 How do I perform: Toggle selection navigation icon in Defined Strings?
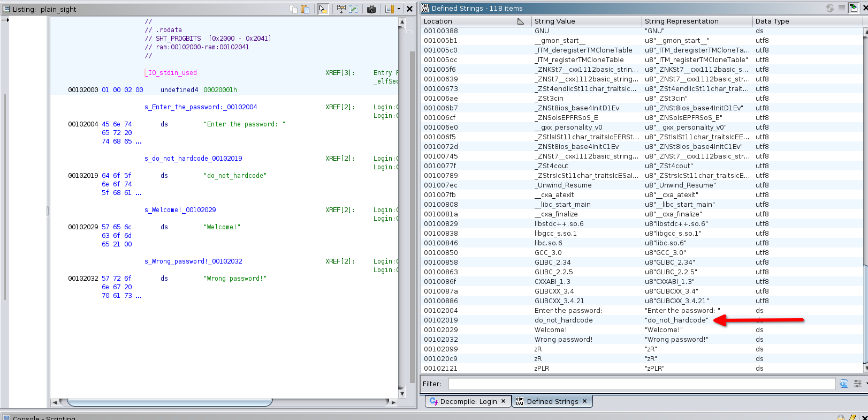854,8
